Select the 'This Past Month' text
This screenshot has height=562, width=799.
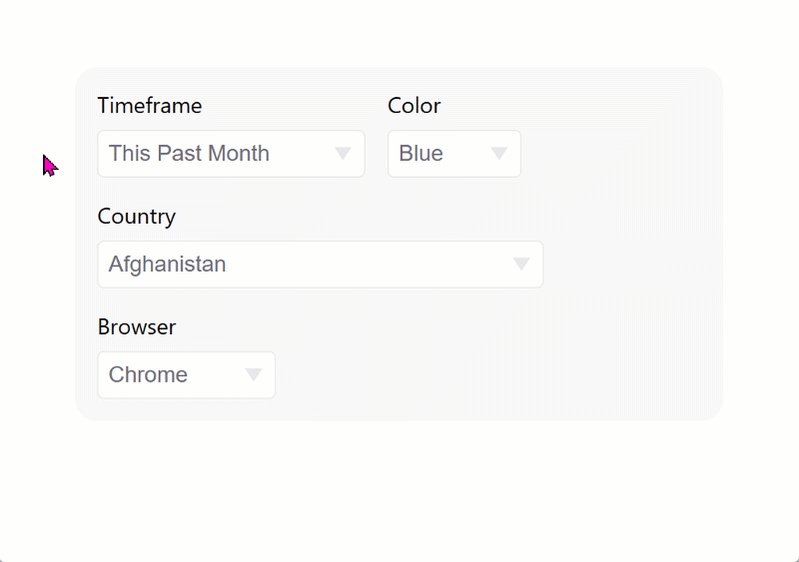coord(189,153)
